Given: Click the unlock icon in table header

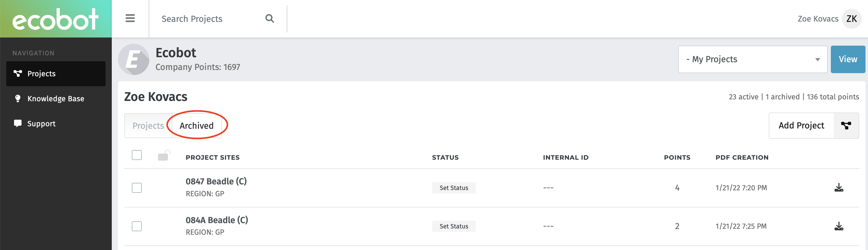Looking at the screenshot, I should 164,156.
